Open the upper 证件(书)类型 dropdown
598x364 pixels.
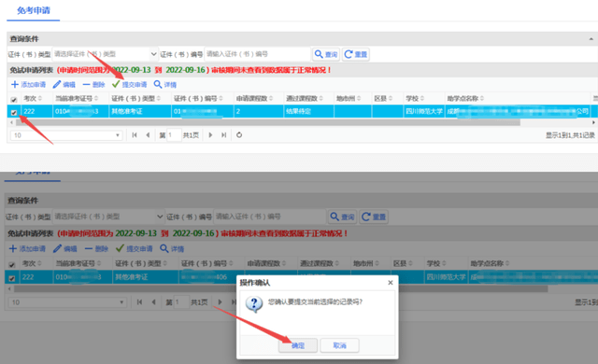pos(106,54)
